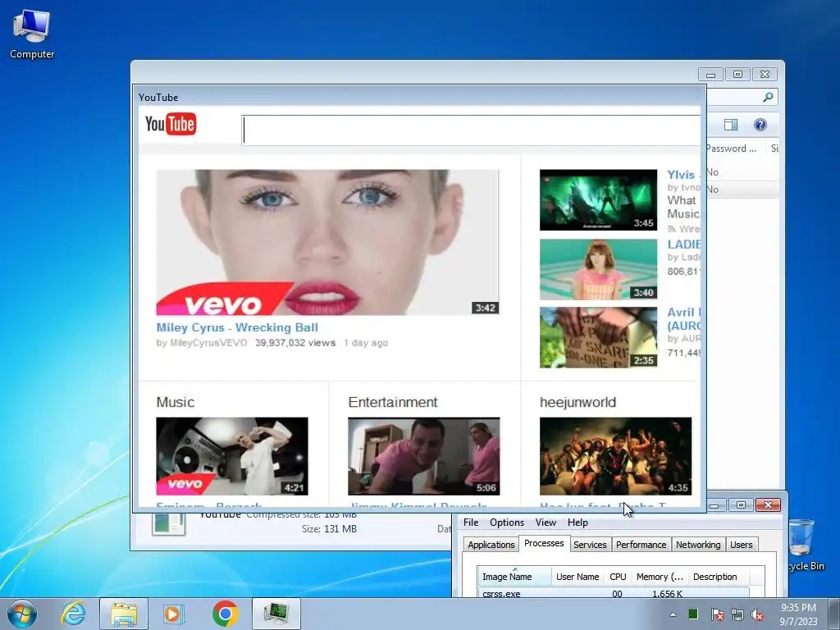This screenshot has width=840, height=630.
Task: Launch Windows Media Player from taskbar
Action: (174, 614)
